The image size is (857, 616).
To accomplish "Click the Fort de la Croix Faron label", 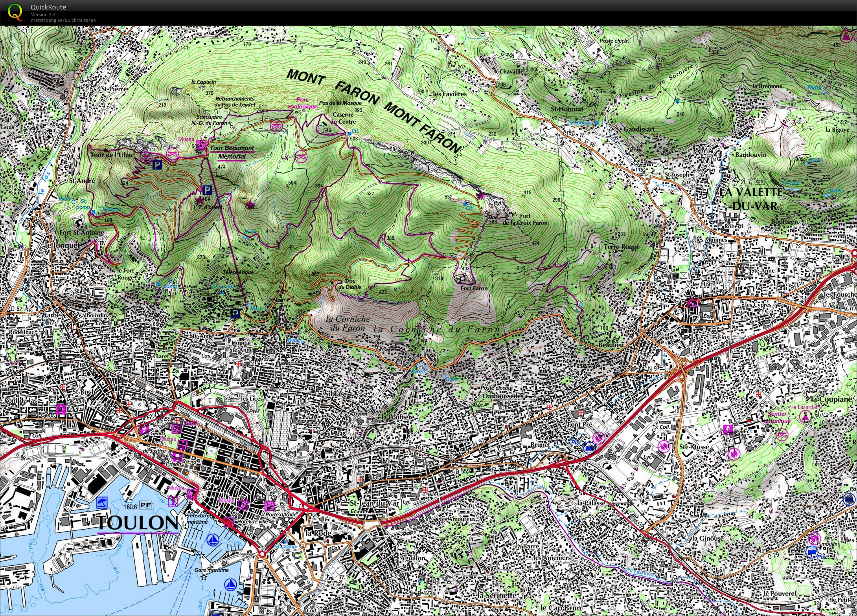I will coord(525,219).
